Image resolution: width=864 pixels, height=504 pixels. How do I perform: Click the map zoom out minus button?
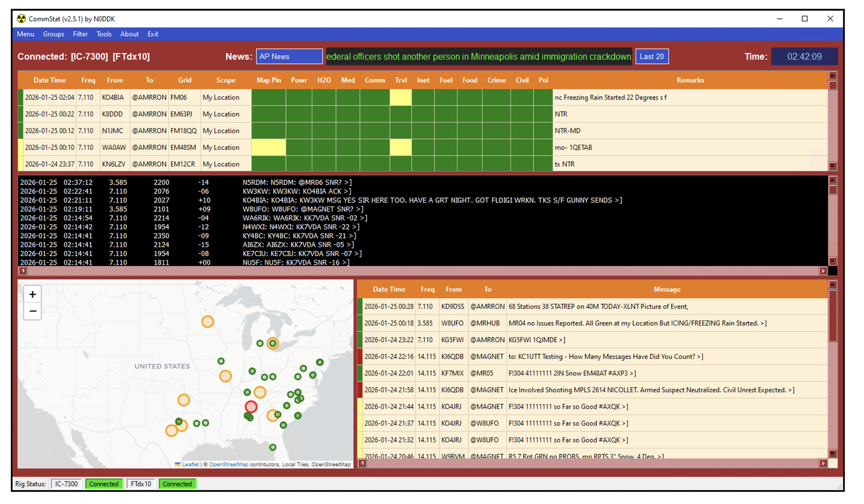(x=33, y=311)
